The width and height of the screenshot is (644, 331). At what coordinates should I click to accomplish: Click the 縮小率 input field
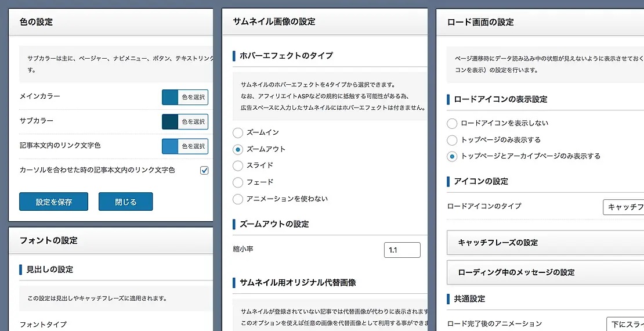(x=402, y=250)
